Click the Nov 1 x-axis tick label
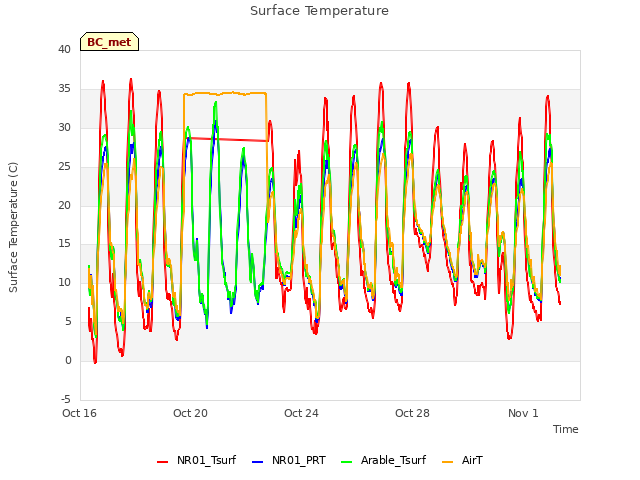 coord(523,413)
